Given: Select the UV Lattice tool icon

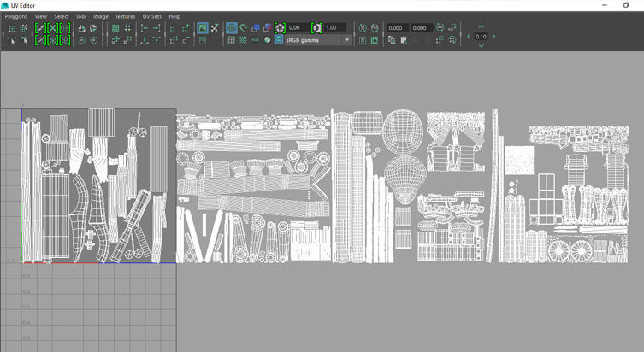Looking at the screenshot, I should point(12,28).
